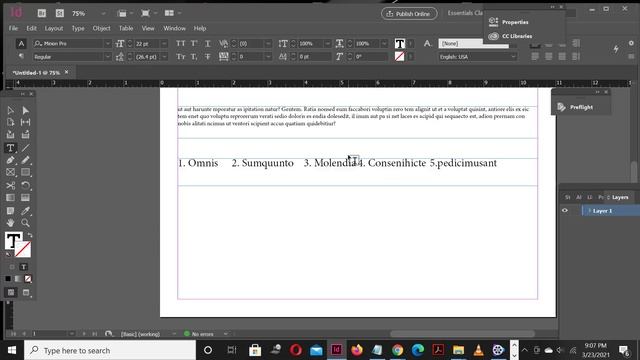Select the Hand tool

10,223
